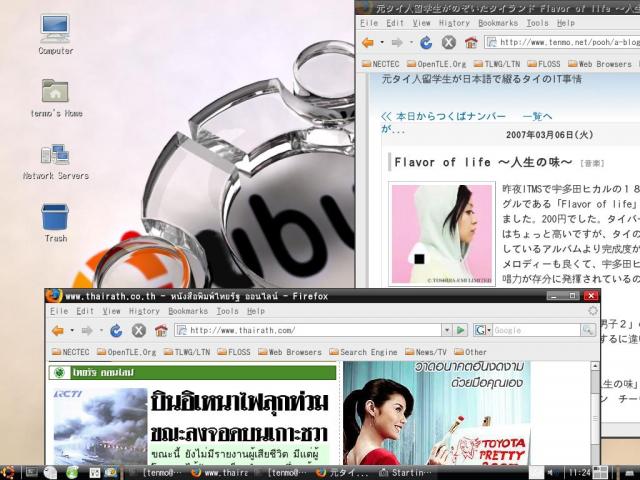Click the clock showing 11:24 in the panel
Image resolution: width=640 pixels, height=480 pixels.
coord(579,473)
